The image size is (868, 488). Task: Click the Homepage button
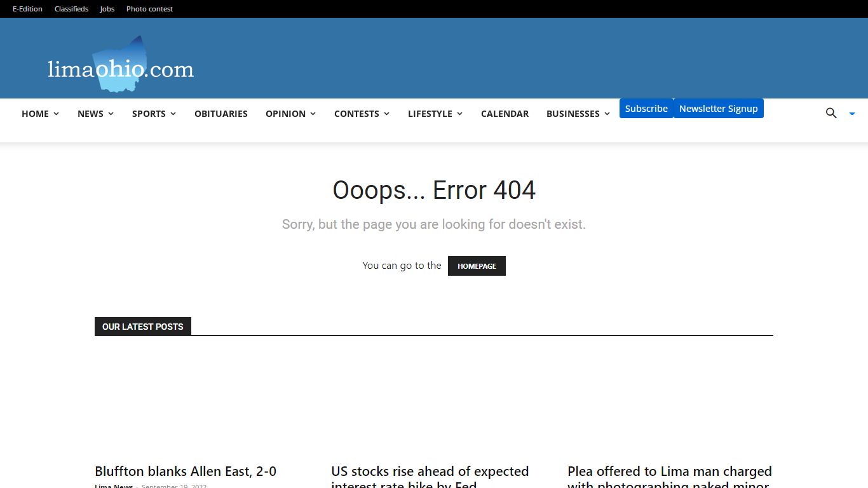[477, 266]
